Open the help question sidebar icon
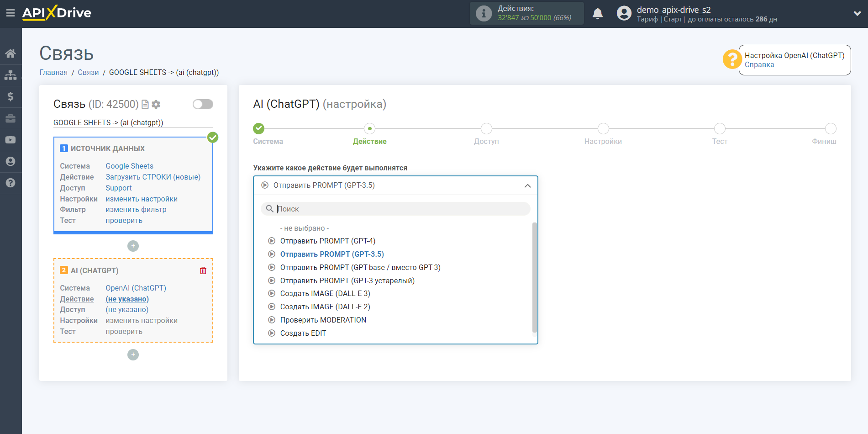The width and height of the screenshot is (868, 434). [x=11, y=183]
